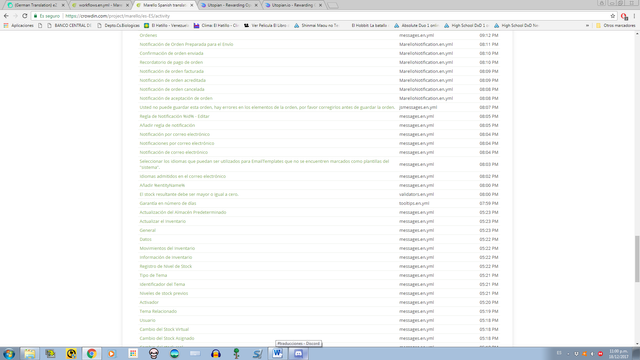This screenshot has width=640, height=360.
Task: Open the Windows Start menu orb
Action: [x=9, y=353]
